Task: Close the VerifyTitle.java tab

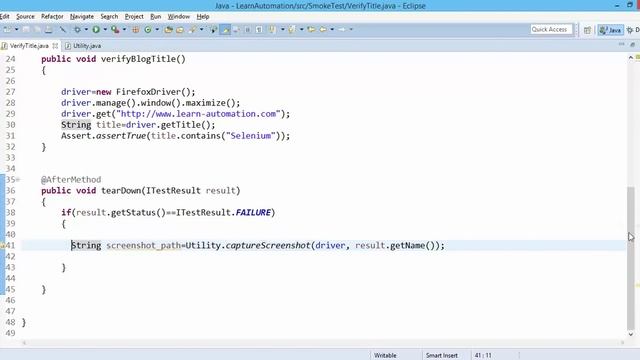Action: [x=55, y=46]
